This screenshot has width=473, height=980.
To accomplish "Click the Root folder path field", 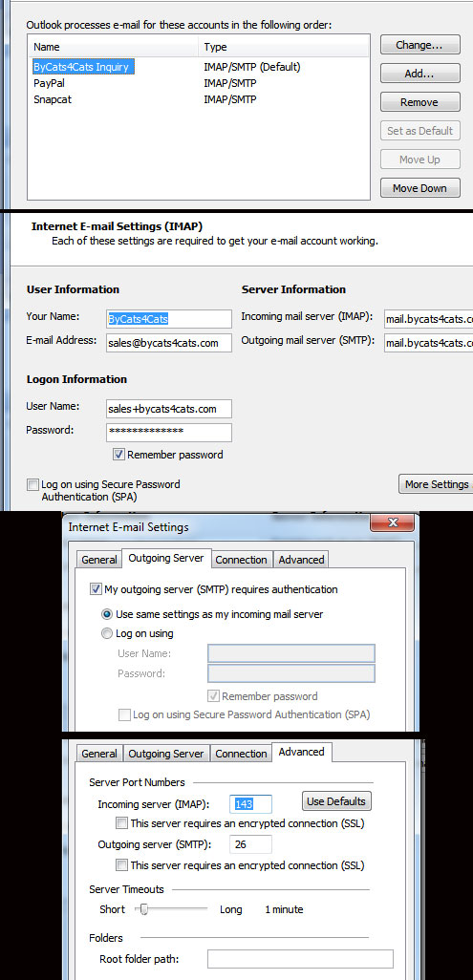I will tap(300, 959).
